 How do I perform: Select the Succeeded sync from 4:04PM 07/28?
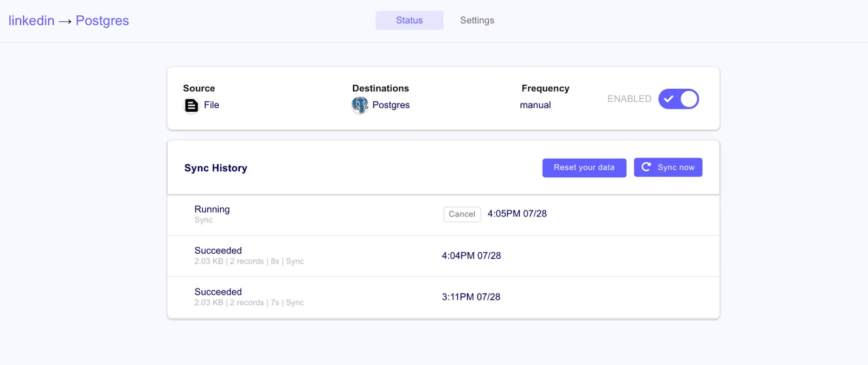point(443,256)
